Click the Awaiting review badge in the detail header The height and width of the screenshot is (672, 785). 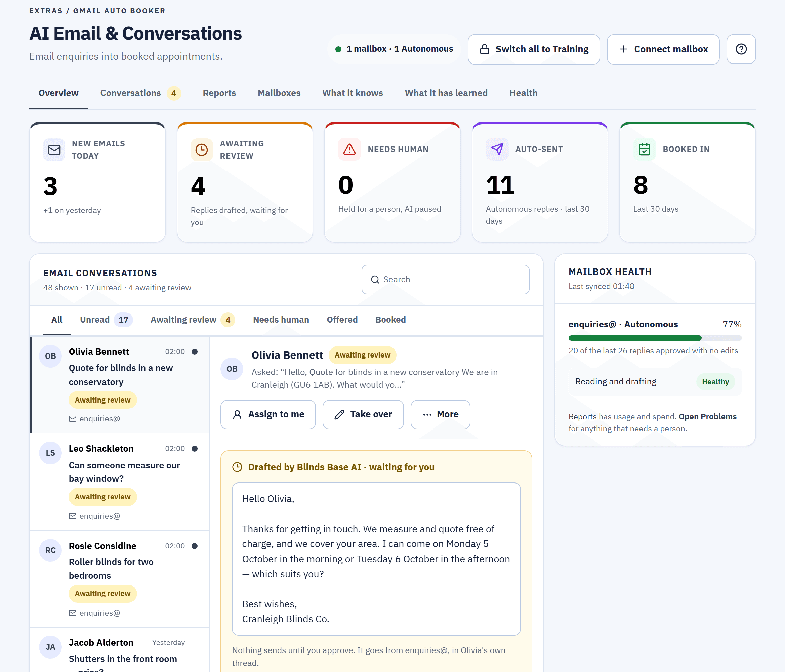(362, 355)
